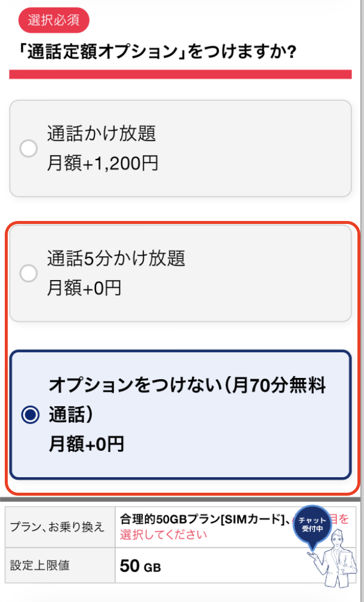Click the 通話かけ放題 option title text
The image size is (364, 602).
[x=101, y=134]
